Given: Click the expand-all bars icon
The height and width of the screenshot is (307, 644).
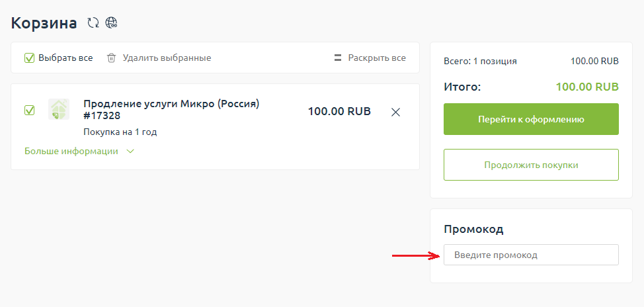Looking at the screenshot, I should (x=338, y=58).
